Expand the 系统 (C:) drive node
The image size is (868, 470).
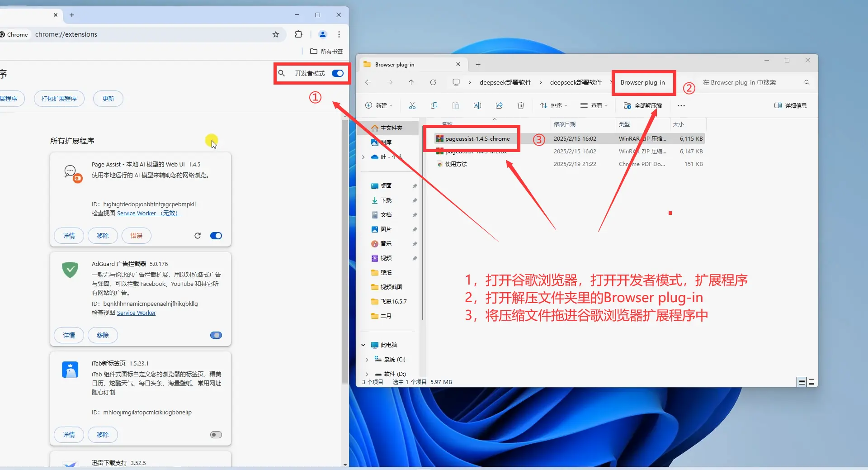point(367,360)
